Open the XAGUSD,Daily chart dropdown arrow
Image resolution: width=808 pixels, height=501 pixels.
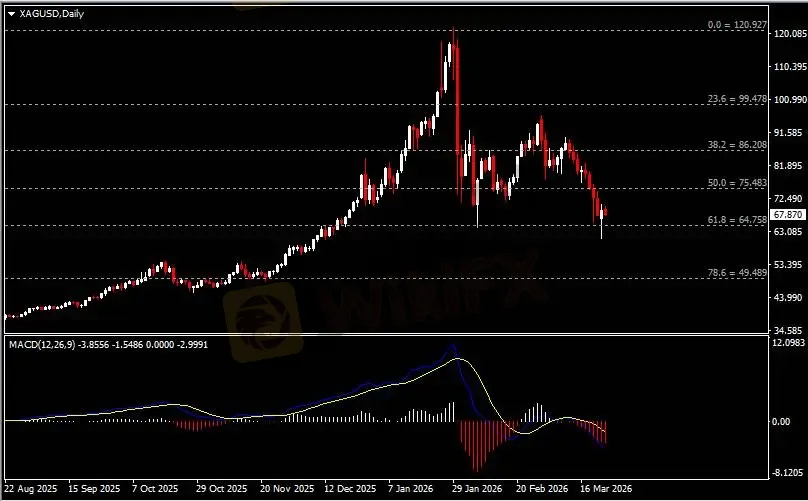[11, 14]
